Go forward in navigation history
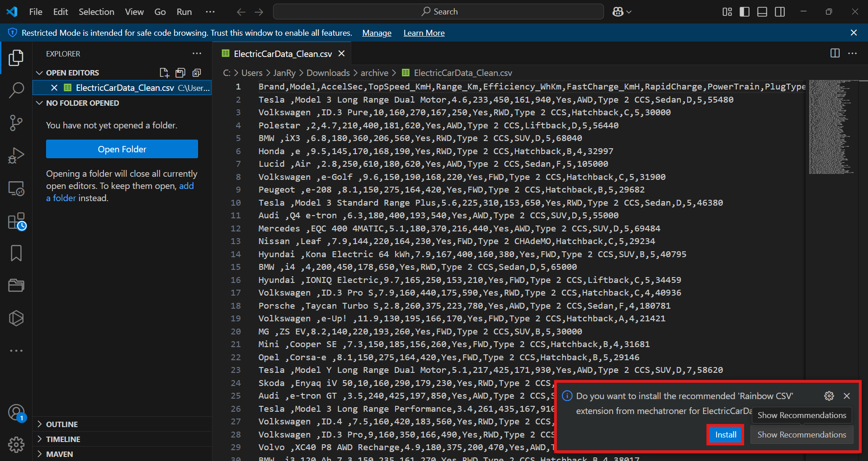This screenshot has width=868, height=461. pos(259,12)
